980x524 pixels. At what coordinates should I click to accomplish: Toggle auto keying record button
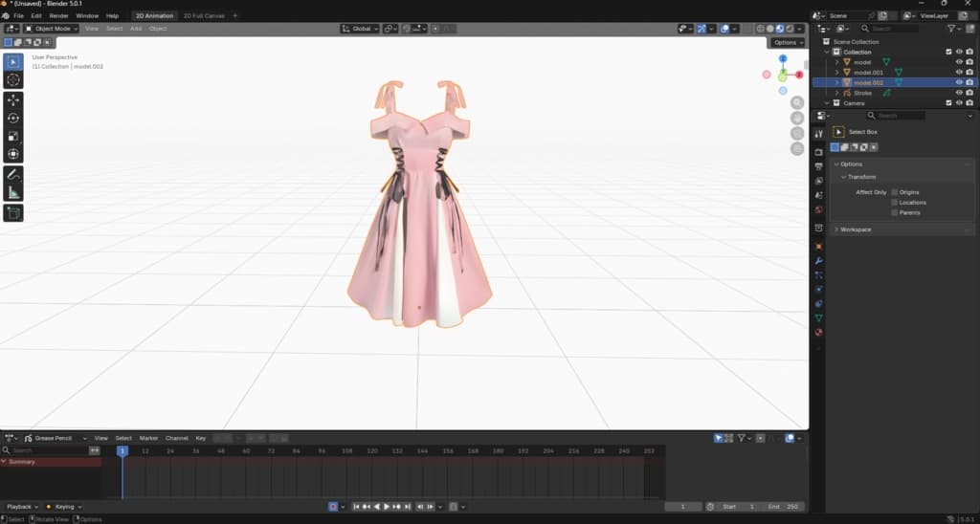click(333, 507)
